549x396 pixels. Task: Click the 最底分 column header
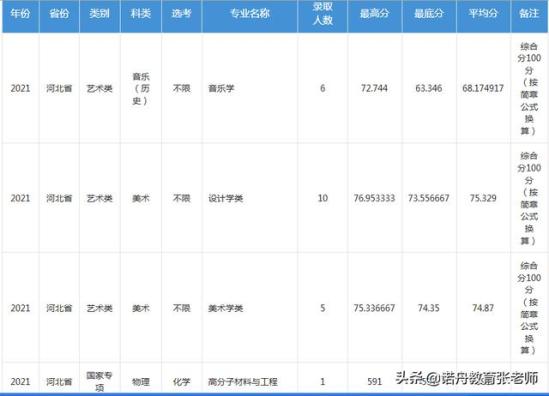coord(429,14)
